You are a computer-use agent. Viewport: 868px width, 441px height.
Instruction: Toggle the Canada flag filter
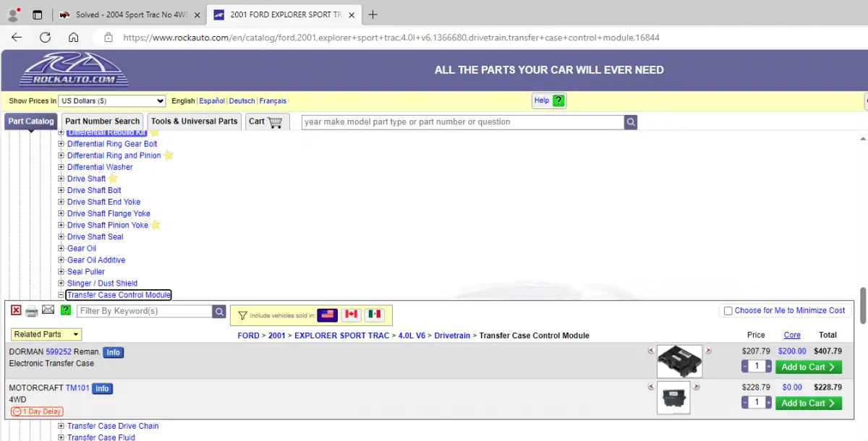(351, 314)
